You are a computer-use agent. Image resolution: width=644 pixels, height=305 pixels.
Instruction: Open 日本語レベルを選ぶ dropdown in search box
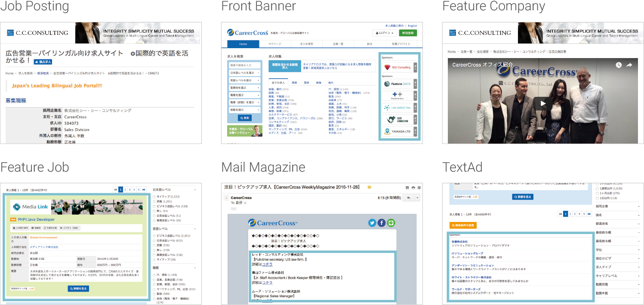coord(244,73)
